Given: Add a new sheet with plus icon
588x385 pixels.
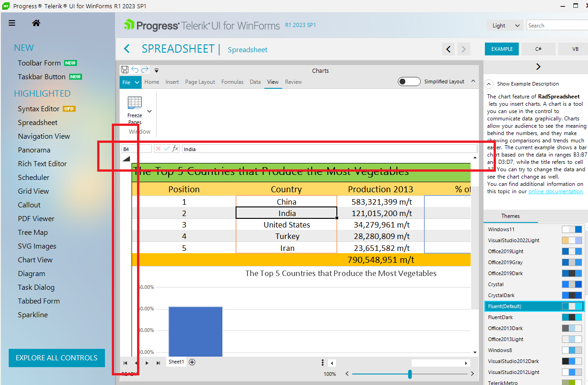Looking at the screenshot, I should (192, 362).
